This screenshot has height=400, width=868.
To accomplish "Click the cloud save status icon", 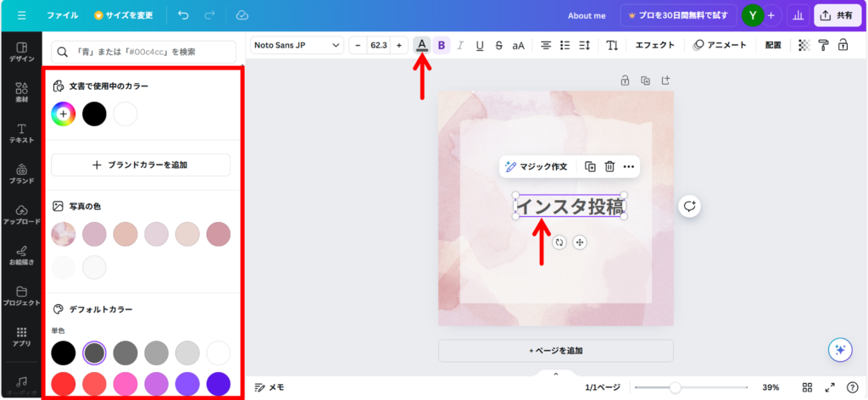I will 242,15.
